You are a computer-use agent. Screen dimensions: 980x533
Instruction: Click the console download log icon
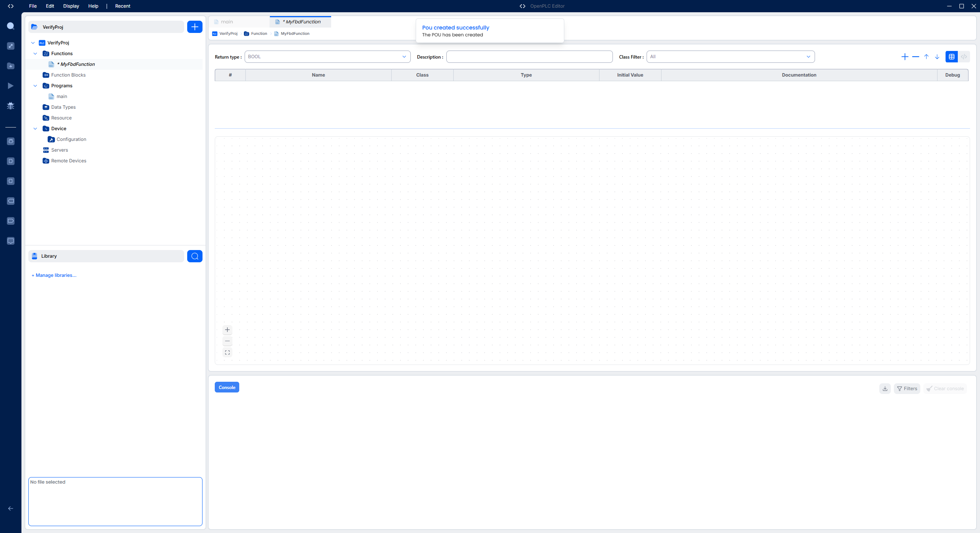885,389
